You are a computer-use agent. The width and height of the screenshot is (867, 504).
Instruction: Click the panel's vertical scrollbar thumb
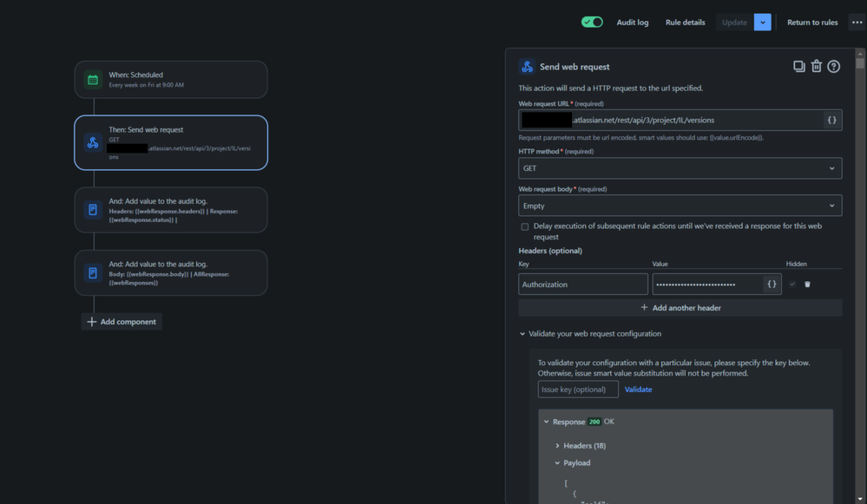click(860, 63)
